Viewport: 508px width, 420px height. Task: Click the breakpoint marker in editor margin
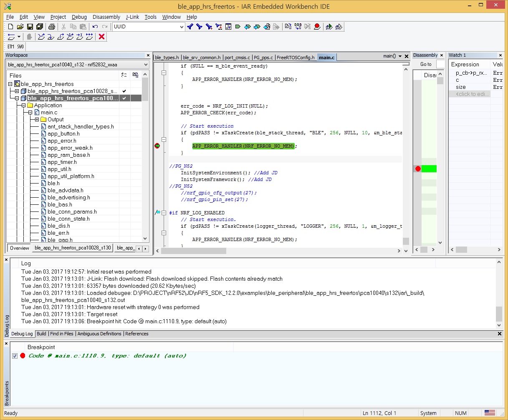coord(157,146)
